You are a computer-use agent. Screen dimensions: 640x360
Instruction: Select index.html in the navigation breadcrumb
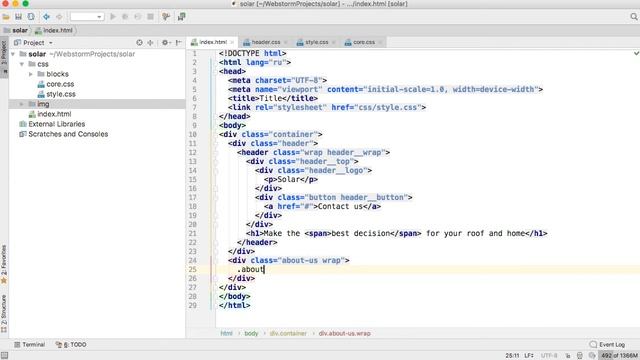[54, 30]
